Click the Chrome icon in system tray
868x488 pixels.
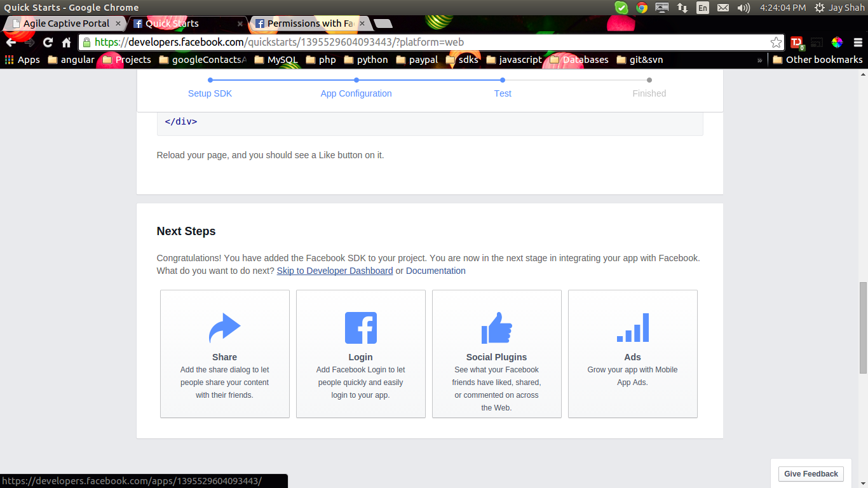642,8
